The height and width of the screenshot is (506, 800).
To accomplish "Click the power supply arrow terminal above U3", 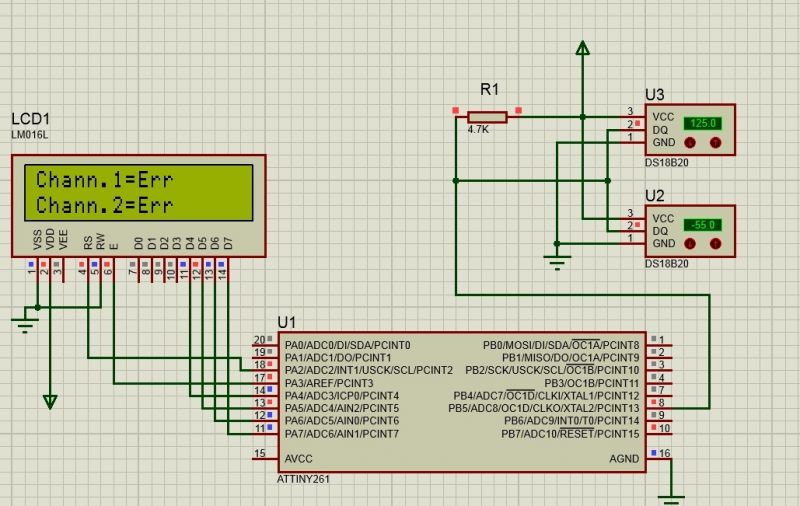I will click(583, 47).
